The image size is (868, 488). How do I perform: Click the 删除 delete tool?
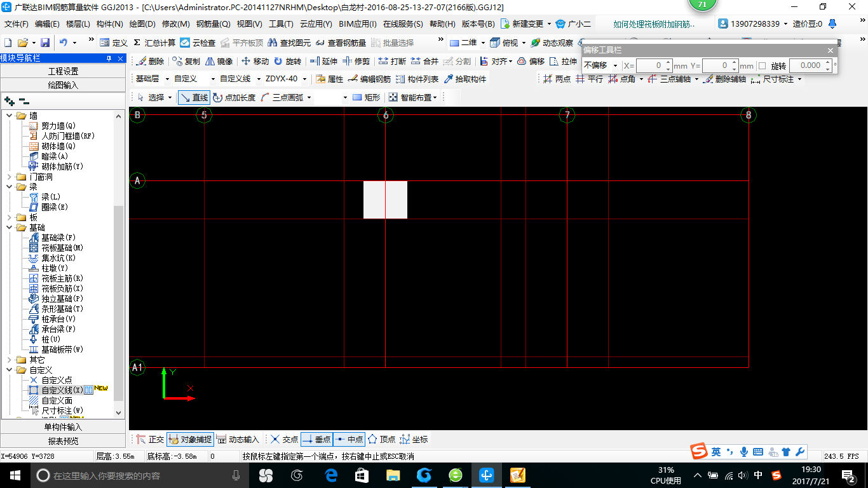(151, 62)
